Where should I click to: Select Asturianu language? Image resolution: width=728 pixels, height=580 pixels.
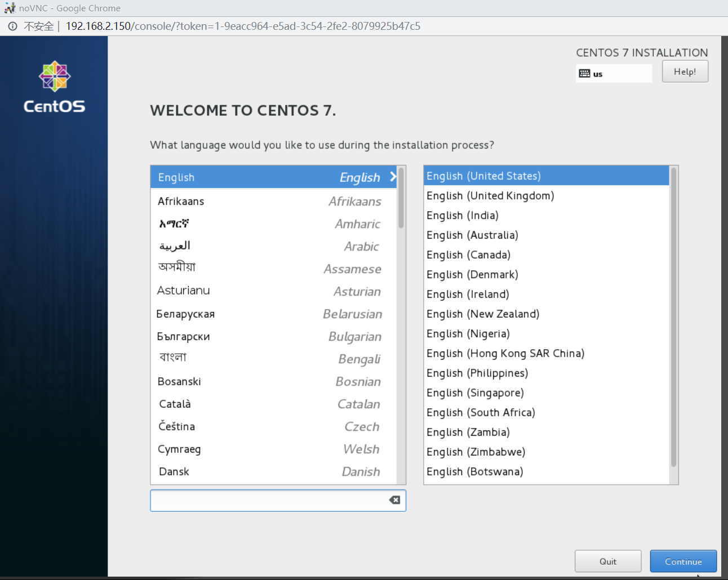coord(274,291)
